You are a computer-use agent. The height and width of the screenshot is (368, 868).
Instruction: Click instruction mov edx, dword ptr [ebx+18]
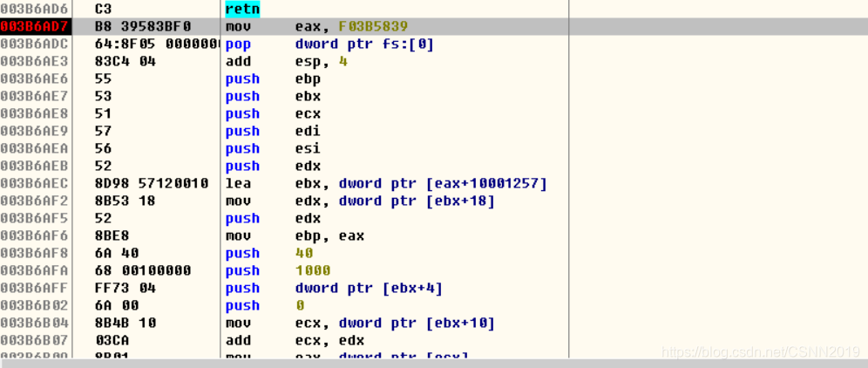pos(360,201)
